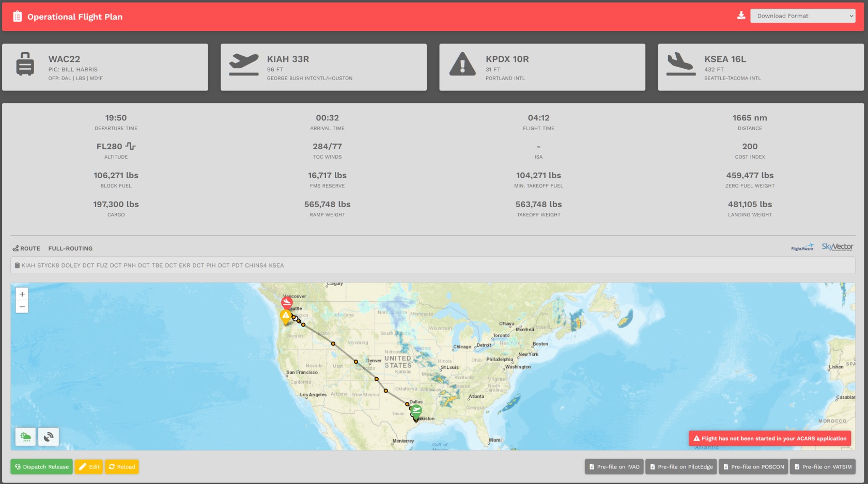Image resolution: width=868 pixels, height=484 pixels.
Task: Open the route on SkyVector via its logo
Action: (837, 247)
